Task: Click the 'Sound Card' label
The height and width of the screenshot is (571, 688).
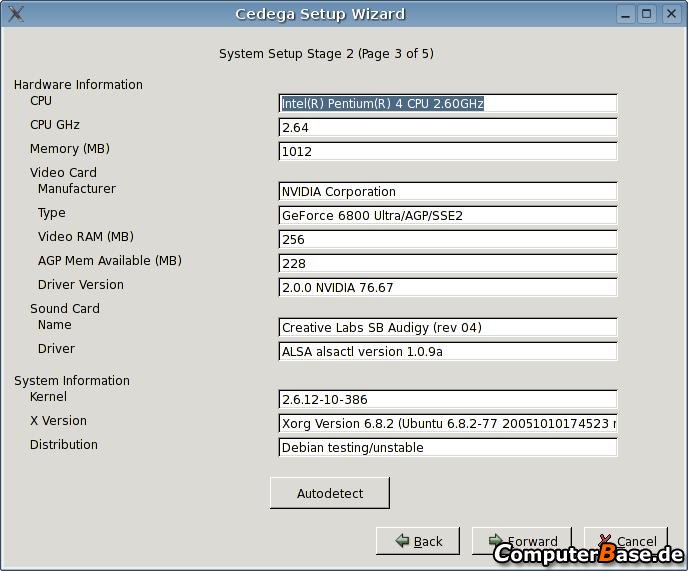Action: (x=65, y=309)
